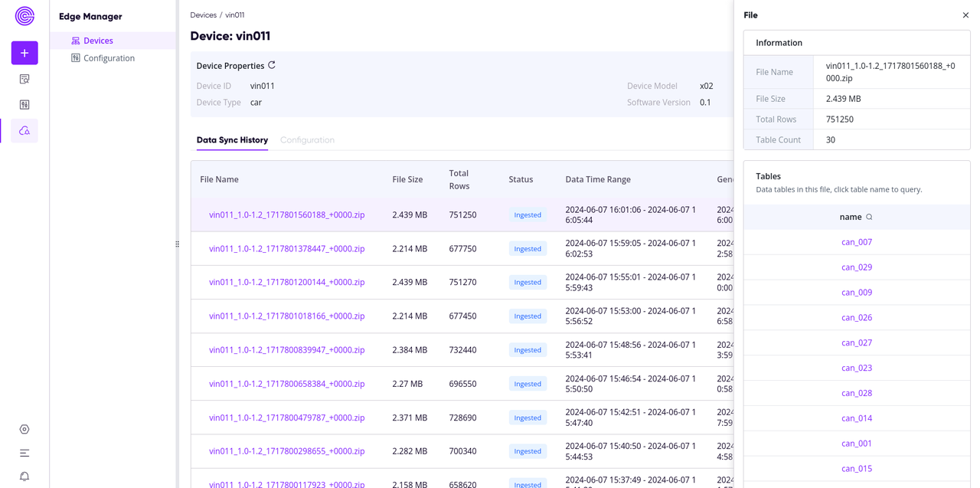Screen dimensions: 980x488
Task: Query table can_023
Action: (x=857, y=368)
